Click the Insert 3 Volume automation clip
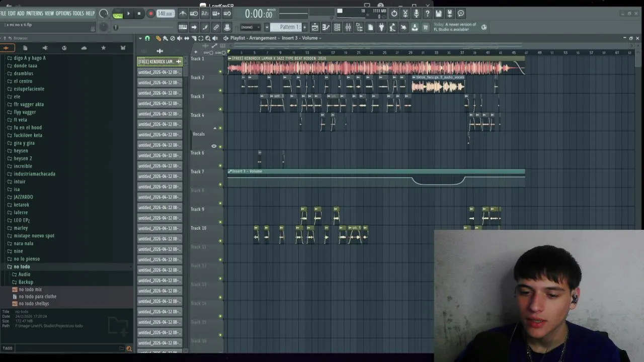This screenshot has height=362, width=644. click(x=376, y=178)
